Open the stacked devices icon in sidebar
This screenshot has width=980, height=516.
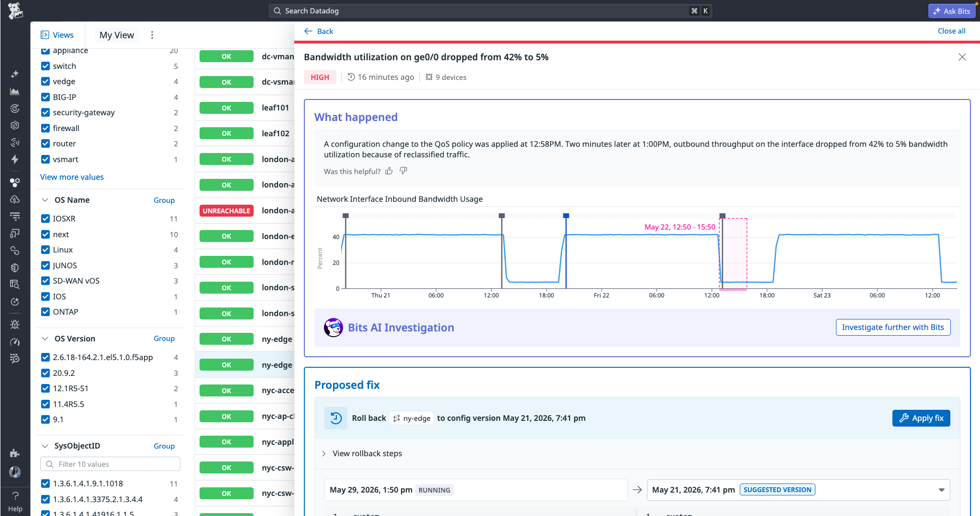click(15, 233)
